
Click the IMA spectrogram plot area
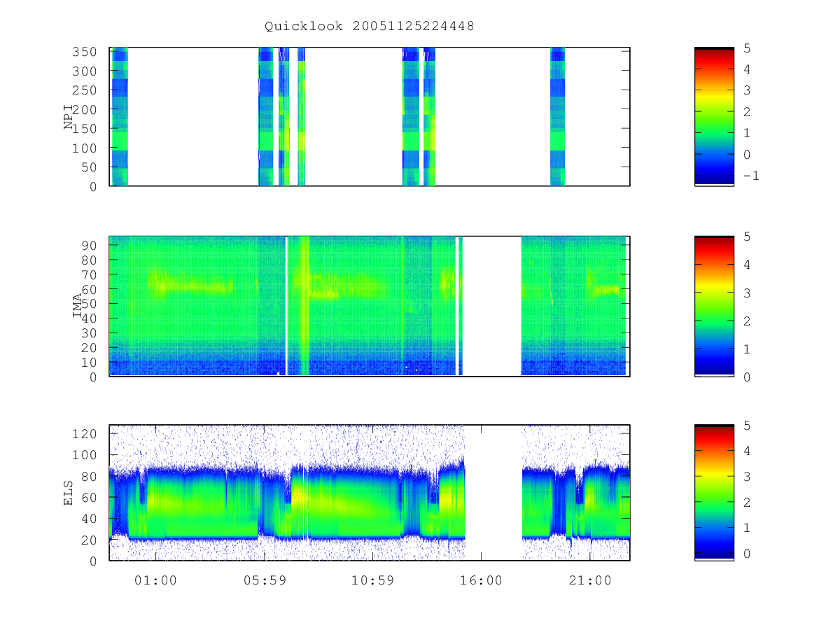click(370, 306)
